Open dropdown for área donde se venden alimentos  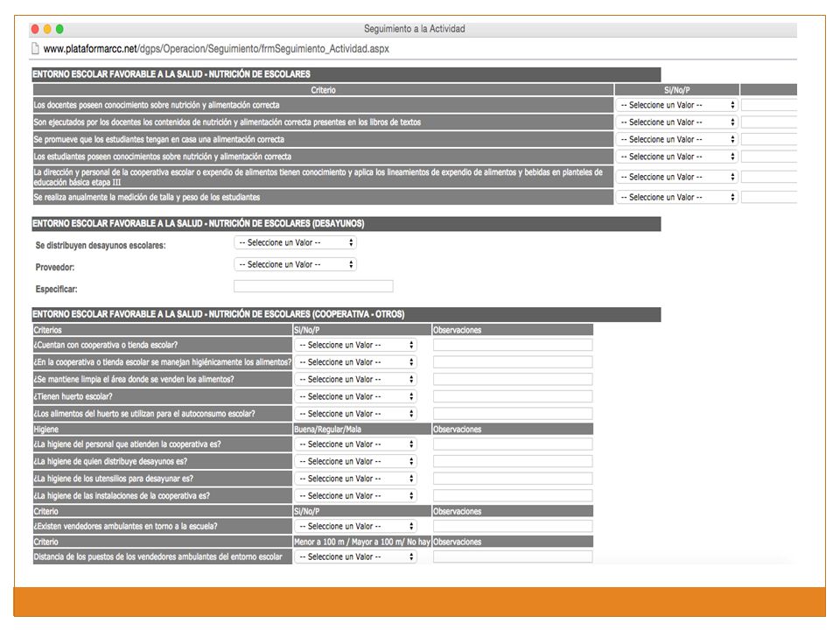tap(355, 379)
